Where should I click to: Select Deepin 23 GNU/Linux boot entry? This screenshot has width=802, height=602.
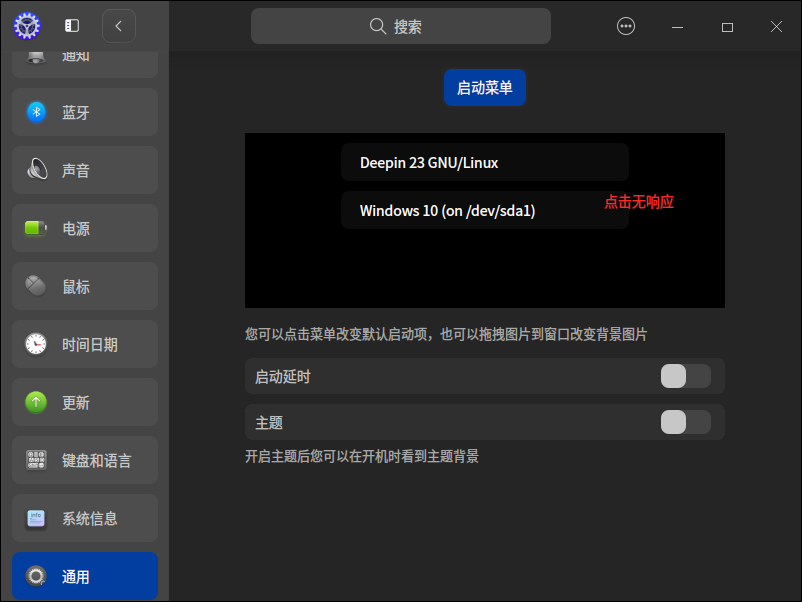tap(484, 163)
